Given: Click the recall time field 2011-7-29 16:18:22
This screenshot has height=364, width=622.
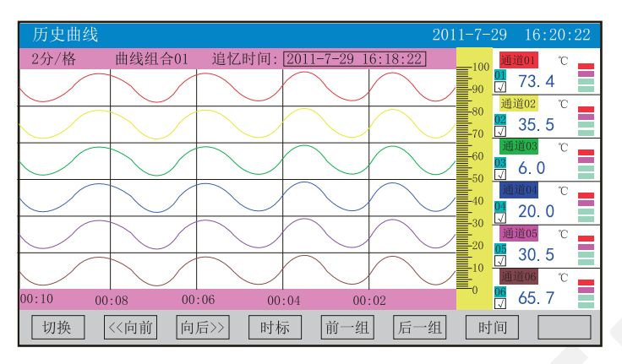Looking at the screenshot, I should coord(354,59).
